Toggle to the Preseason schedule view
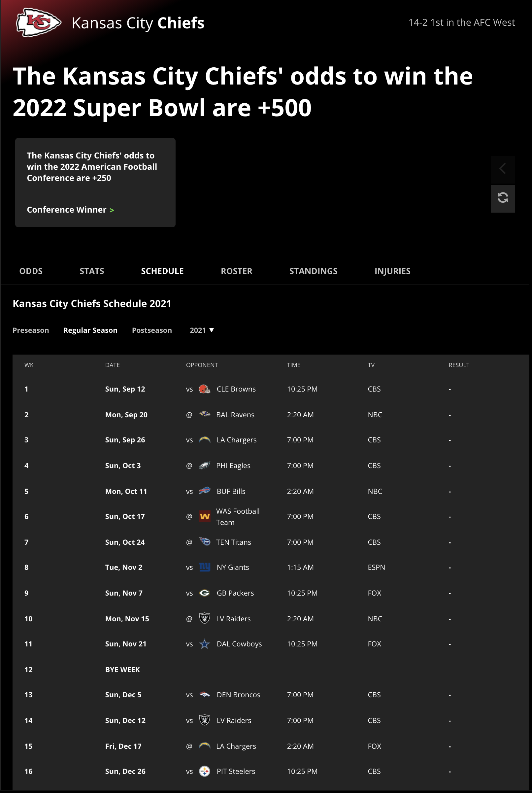This screenshot has height=793, width=532. [x=31, y=330]
